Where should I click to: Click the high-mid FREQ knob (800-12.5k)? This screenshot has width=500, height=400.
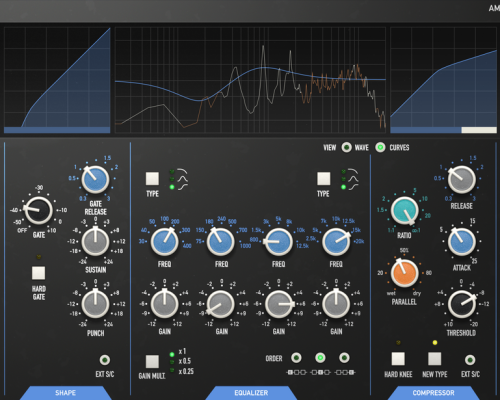pyautogui.click(x=279, y=242)
